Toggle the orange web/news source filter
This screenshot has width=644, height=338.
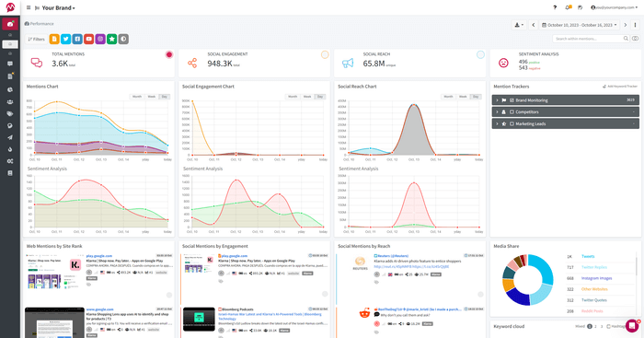pyautogui.click(x=54, y=39)
